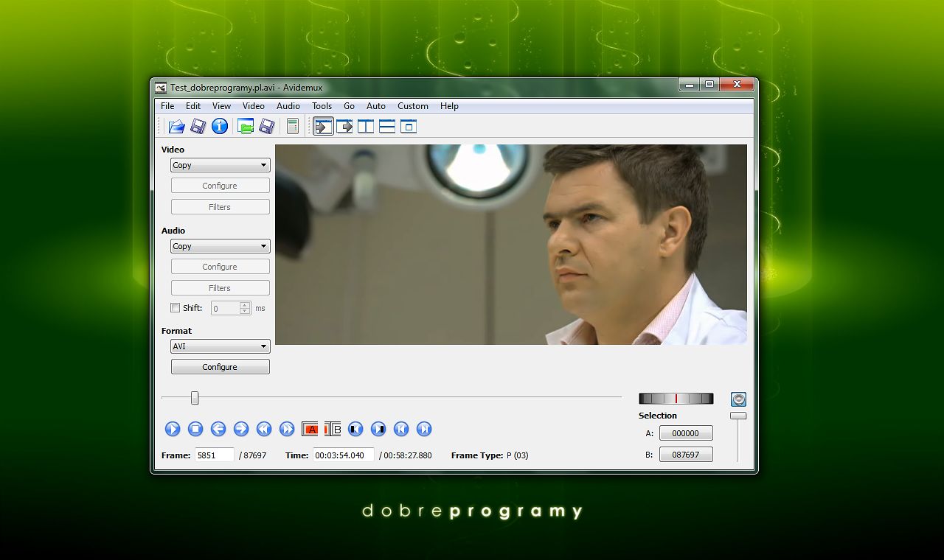
Task: Enable the audio Shift checkbox
Action: [x=176, y=308]
